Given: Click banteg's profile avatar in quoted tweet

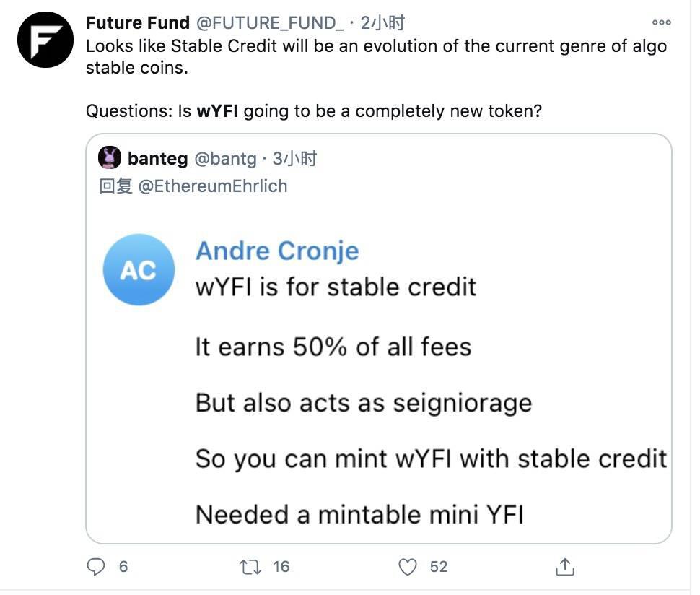Looking at the screenshot, I should click(x=110, y=158).
